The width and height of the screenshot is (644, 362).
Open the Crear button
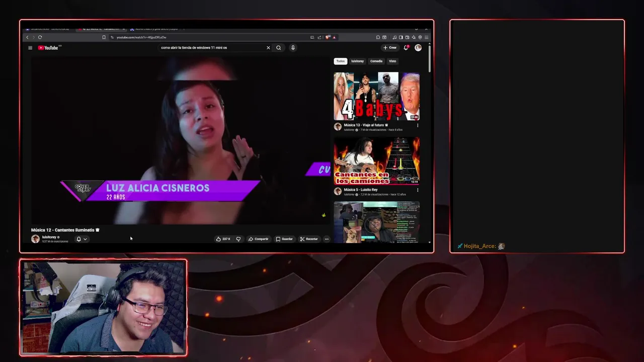(390, 48)
